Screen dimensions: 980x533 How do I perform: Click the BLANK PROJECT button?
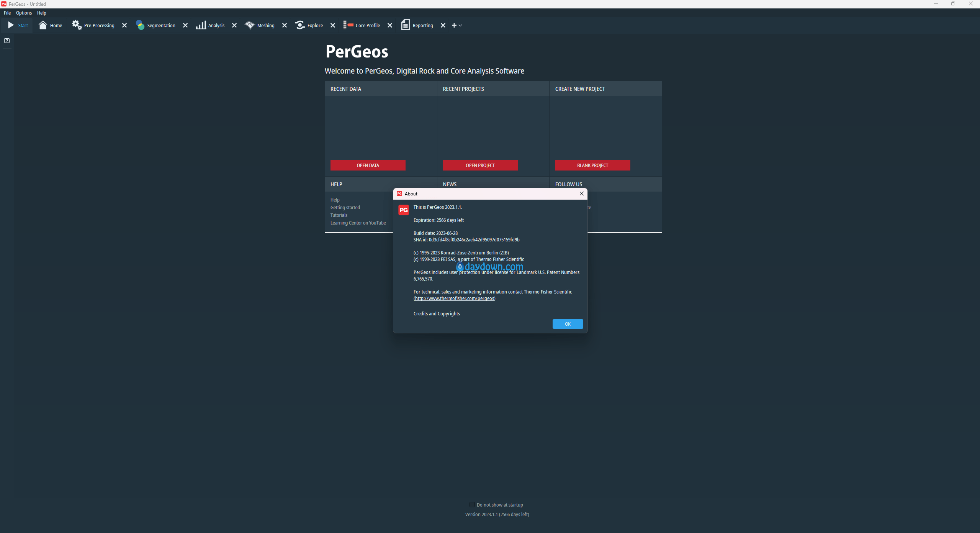click(x=592, y=166)
